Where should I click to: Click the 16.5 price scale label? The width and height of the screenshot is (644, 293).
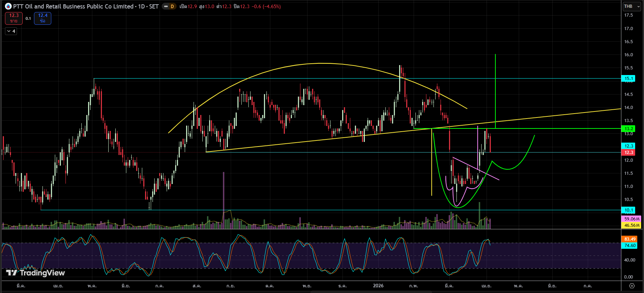629,42
